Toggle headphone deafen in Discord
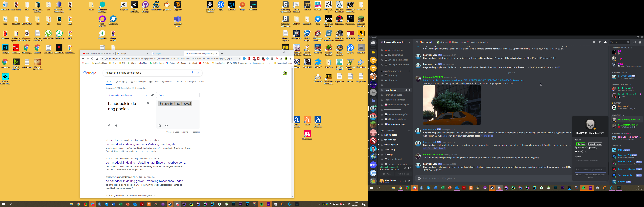This screenshot has height=207, width=644. [405, 181]
